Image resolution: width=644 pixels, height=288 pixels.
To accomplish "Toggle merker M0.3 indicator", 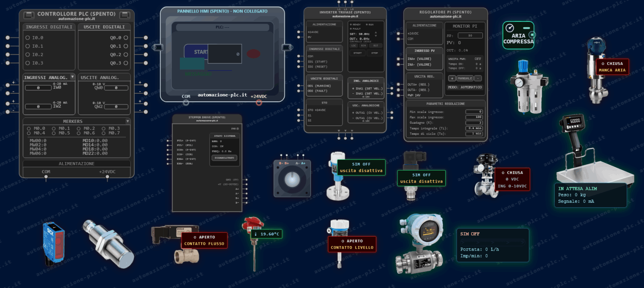I will tap(104, 128).
